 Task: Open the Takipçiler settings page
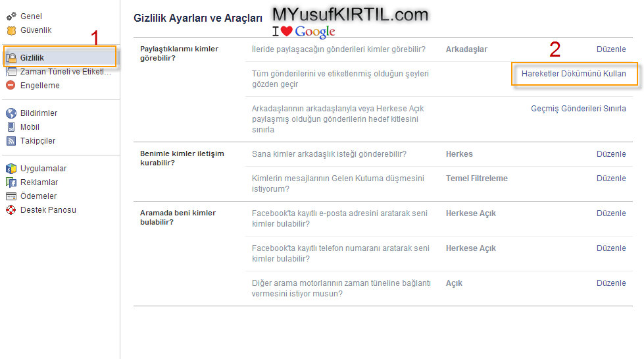(x=37, y=141)
